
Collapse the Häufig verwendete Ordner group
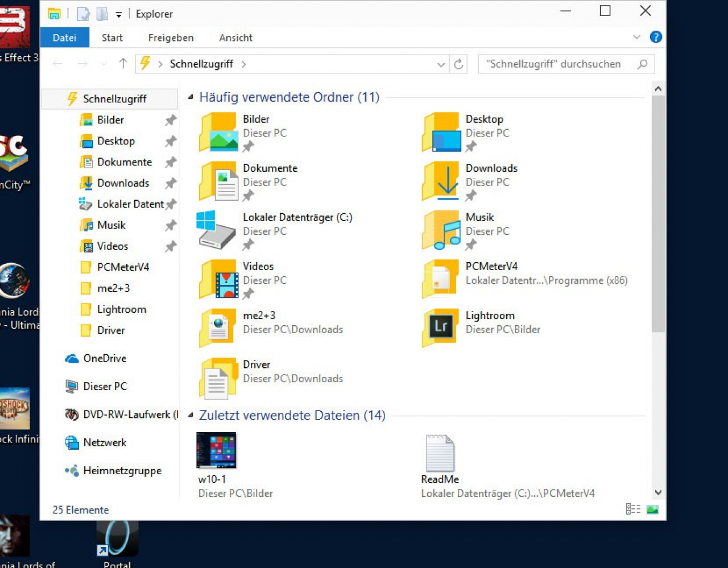[191, 97]
